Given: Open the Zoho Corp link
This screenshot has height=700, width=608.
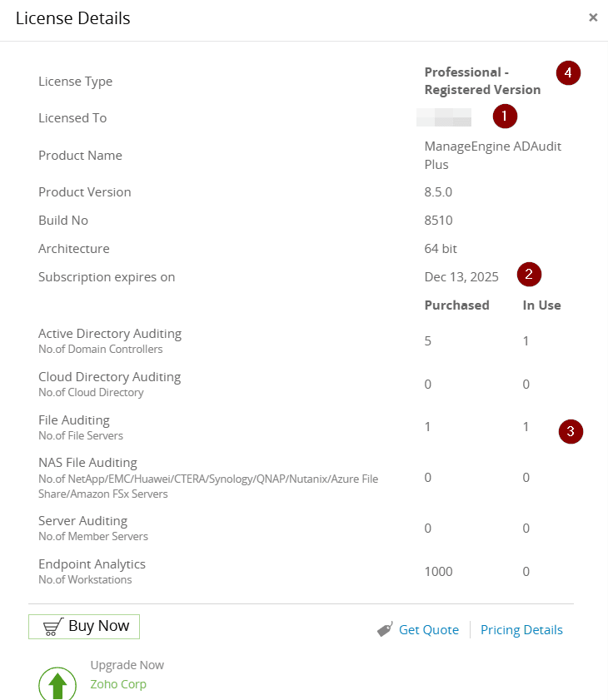Looking at the screenshot, I should tap(118, 684).
